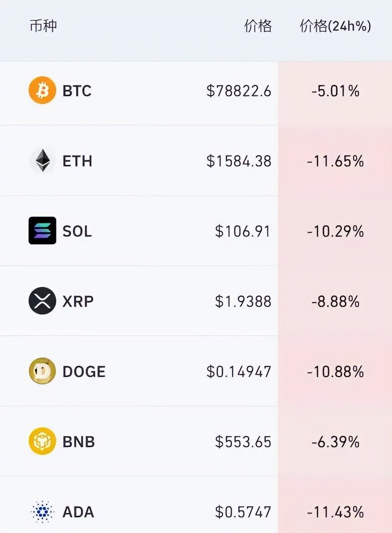Tap the Dogecoin logo icon

coord(42,371)
